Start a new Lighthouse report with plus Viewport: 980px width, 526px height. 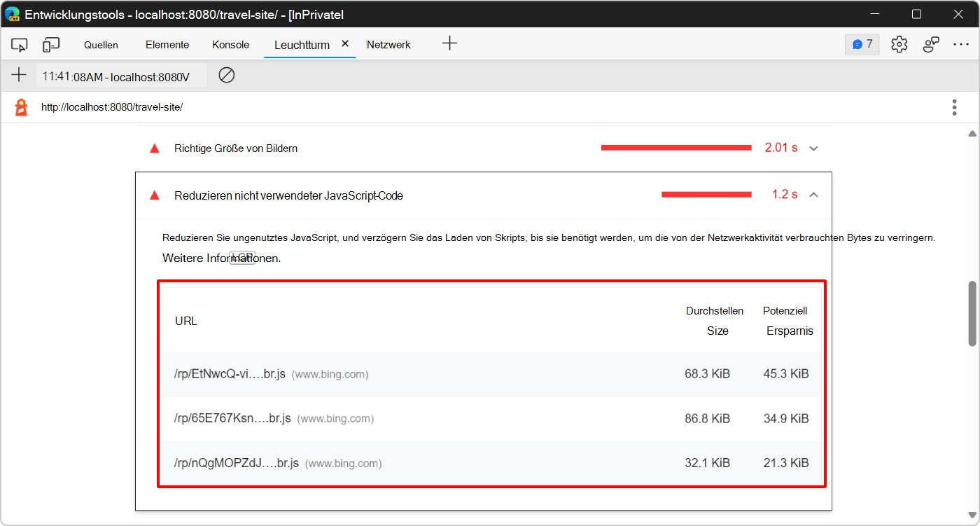(19, 75)
